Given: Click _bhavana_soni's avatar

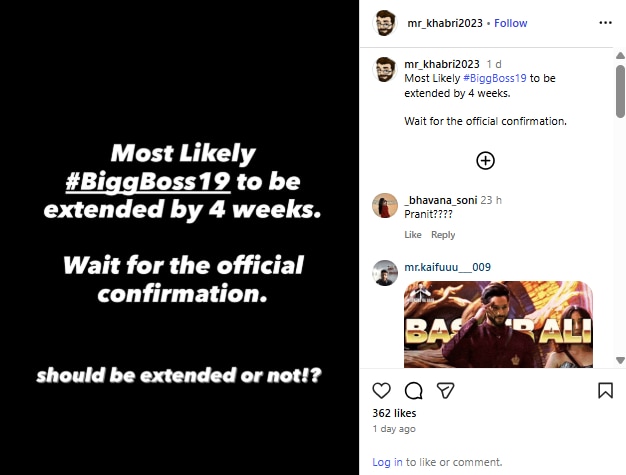Looking at the screenshot, I should point(385,205).
